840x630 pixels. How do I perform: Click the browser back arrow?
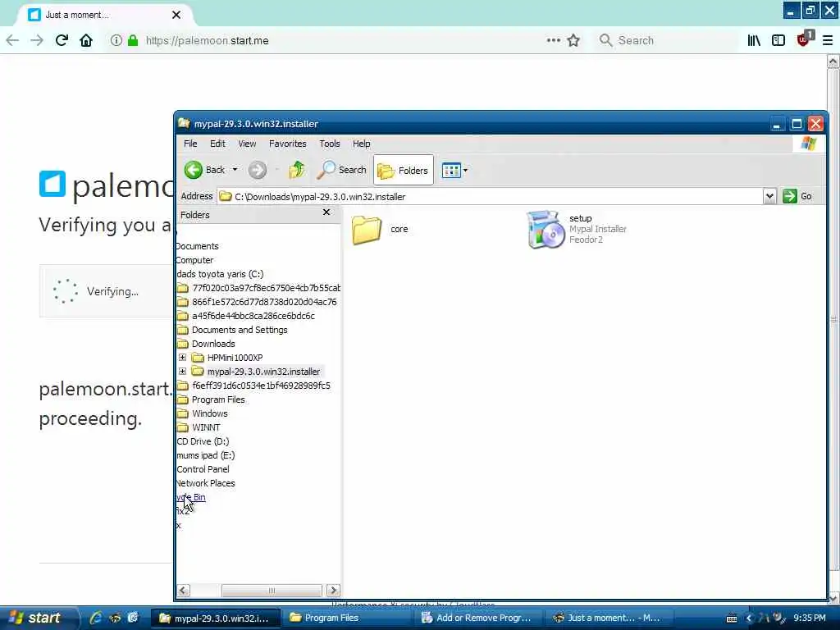click(x=12, y=40)
